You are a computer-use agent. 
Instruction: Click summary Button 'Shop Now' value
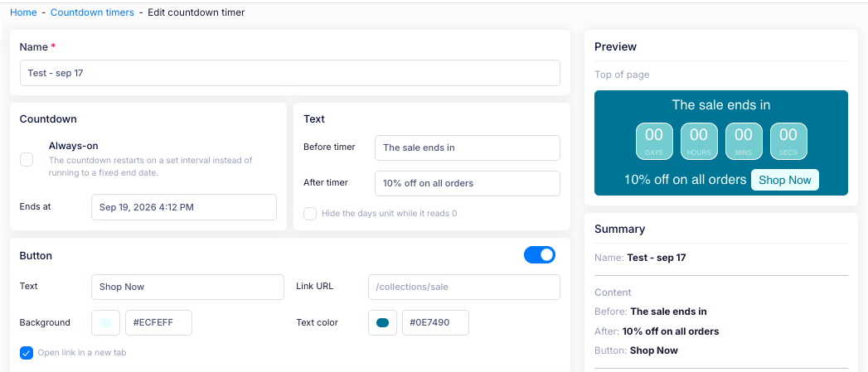coord(654,350)
